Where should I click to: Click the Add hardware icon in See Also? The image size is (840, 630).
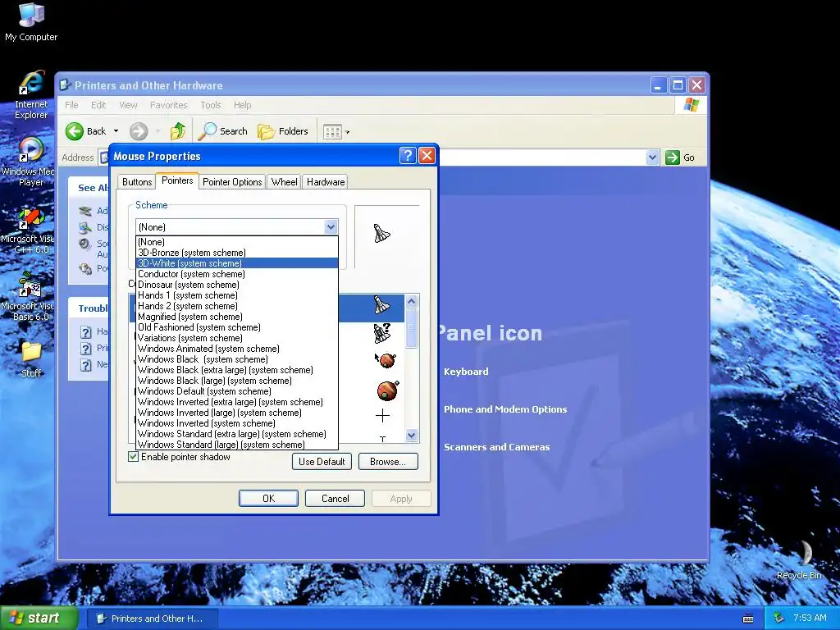click(84, 211)
